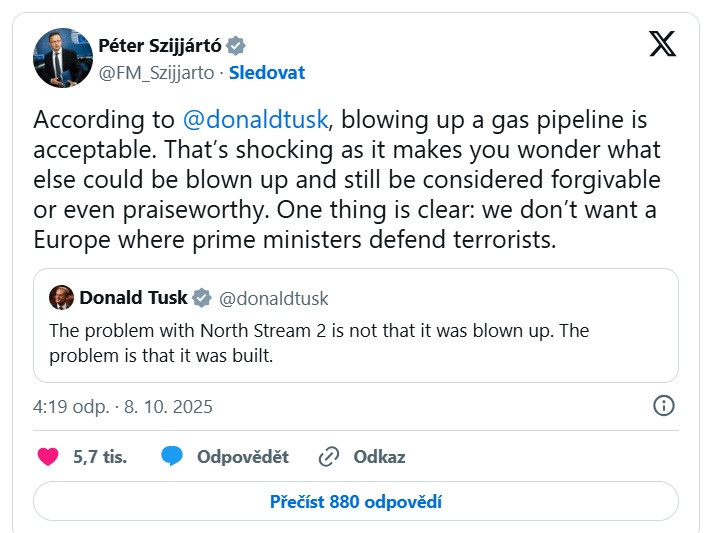This screenshot has width=715, height=533.
Task: Click the @FM_Szijjarto handle
Action: coord(156,72)
